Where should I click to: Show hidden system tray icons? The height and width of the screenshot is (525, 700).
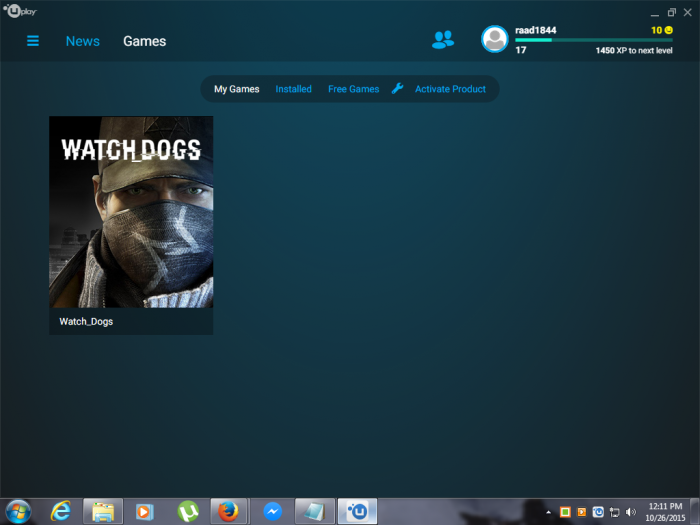coord(548,512)
